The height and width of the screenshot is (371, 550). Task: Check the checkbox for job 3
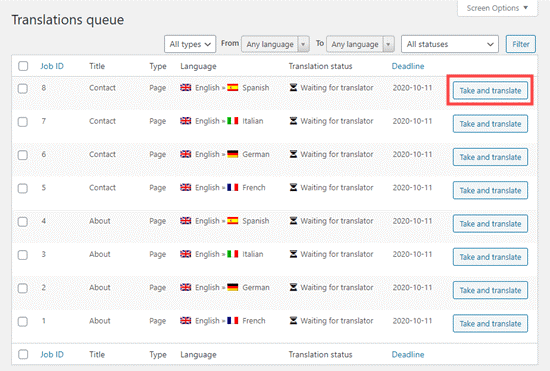click(x=23, y=255)
